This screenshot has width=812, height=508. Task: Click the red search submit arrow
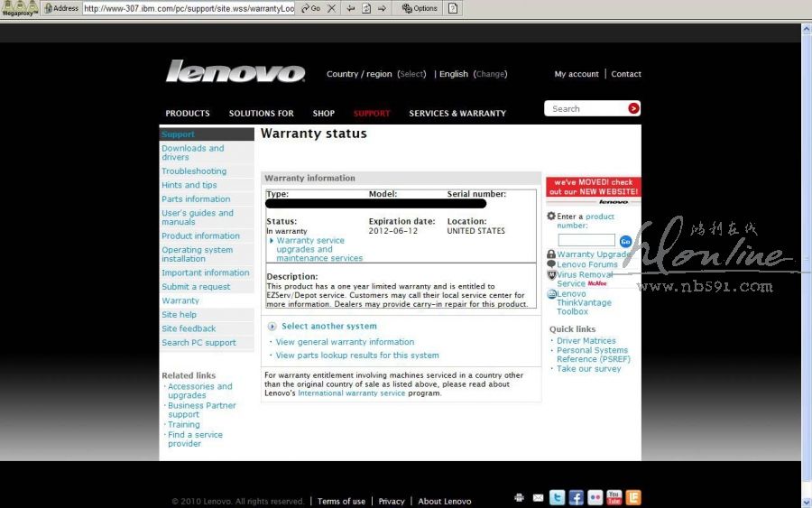point(633,108)
